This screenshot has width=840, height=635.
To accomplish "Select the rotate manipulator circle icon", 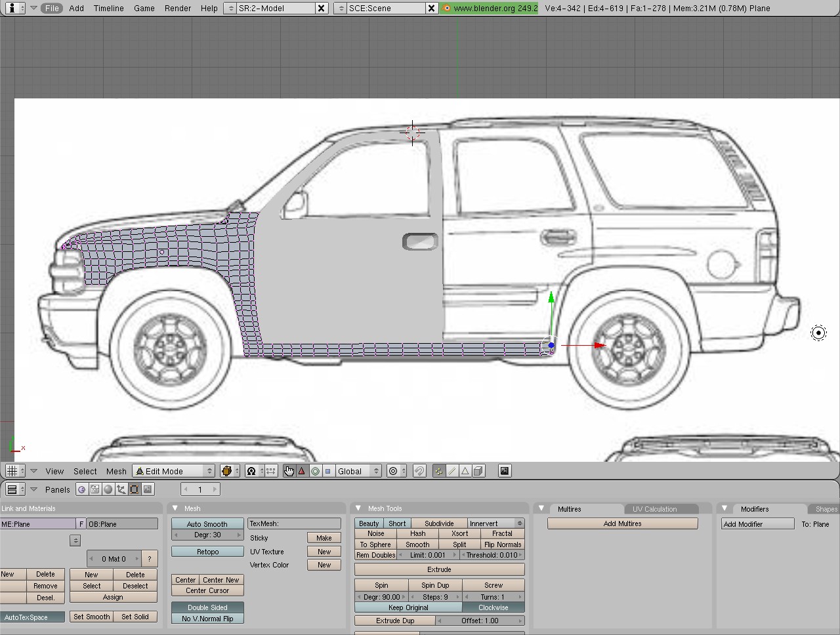I will 315,471.
